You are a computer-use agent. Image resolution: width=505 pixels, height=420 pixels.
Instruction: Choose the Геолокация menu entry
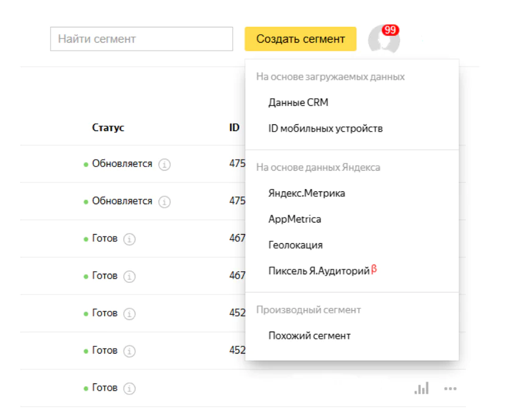pos(295,245)
